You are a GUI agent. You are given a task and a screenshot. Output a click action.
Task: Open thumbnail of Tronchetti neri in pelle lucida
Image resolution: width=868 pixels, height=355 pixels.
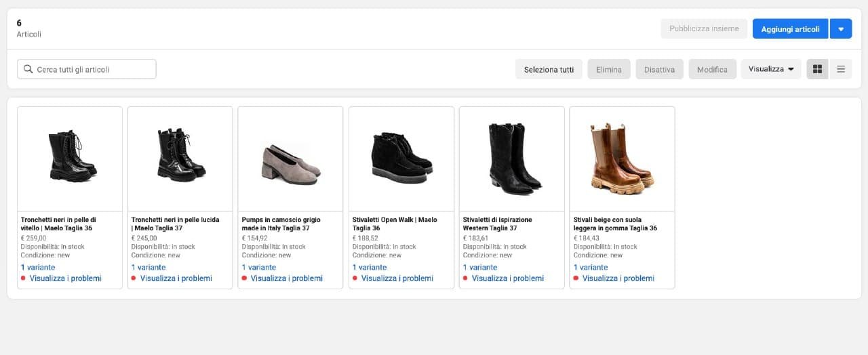click(180, 159)
